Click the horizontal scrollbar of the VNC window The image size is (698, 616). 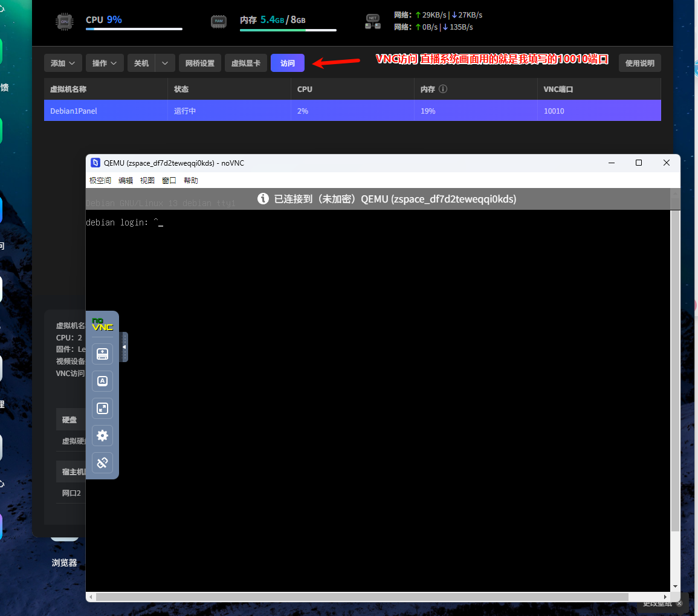[x=361, y=597]
